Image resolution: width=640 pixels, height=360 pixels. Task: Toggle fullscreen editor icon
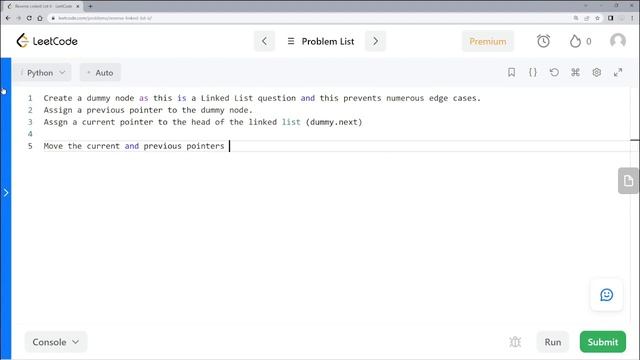click(x=618, y=72)
